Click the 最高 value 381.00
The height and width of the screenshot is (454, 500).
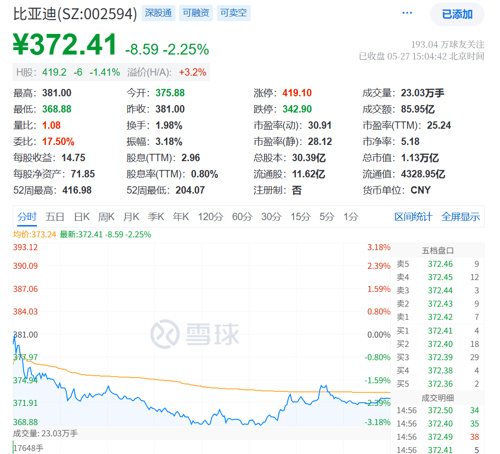[57, 93]
